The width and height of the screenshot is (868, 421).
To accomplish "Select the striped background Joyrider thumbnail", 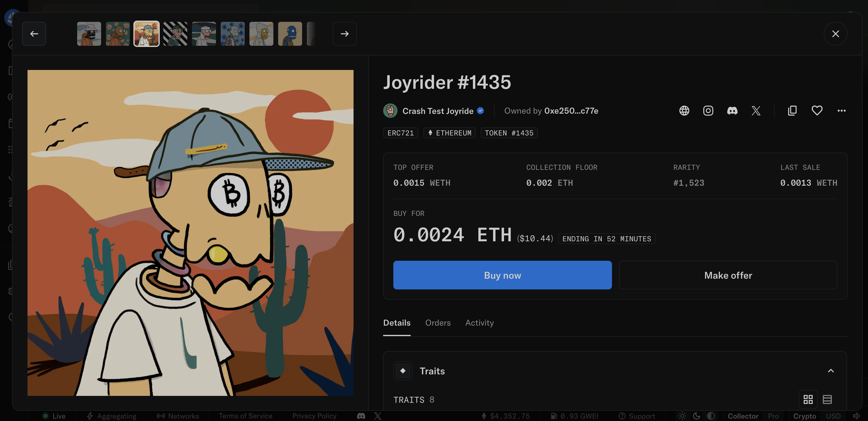I will point(175,34).
